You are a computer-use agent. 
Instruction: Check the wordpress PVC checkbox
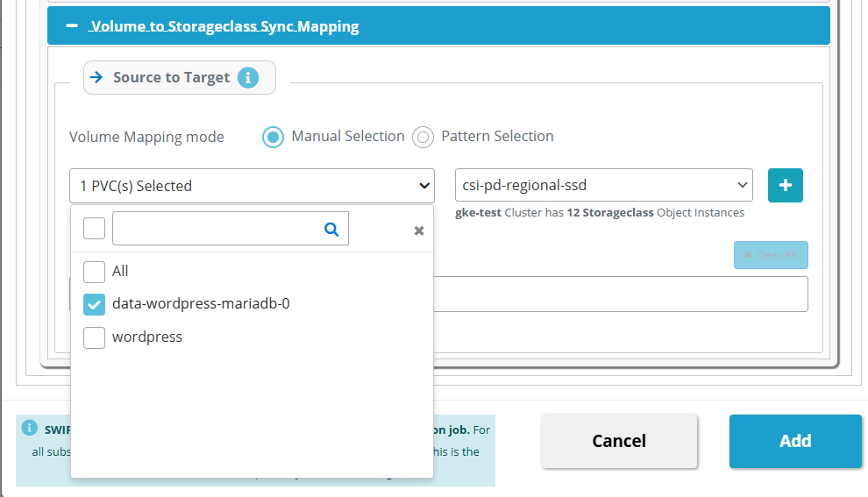click(94, 337)
